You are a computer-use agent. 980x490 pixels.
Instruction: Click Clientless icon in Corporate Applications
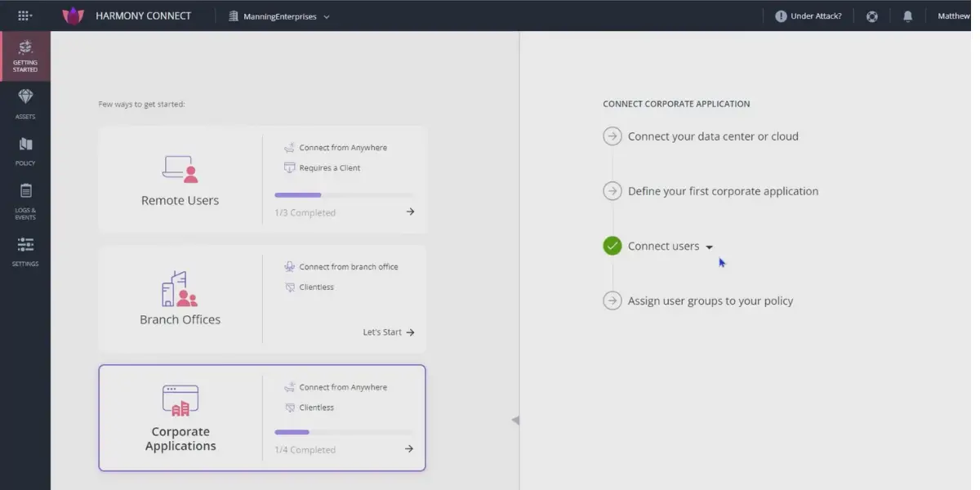tap(289, 408)
